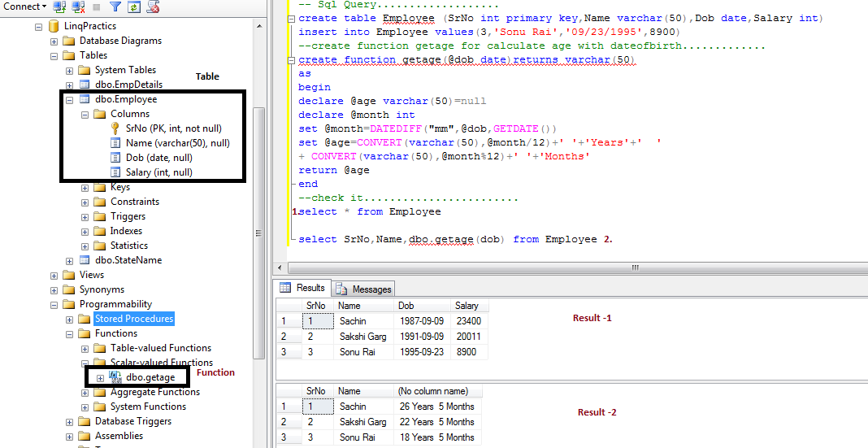Click the query editor horizontal scrollbar thumb

(635, 268)
